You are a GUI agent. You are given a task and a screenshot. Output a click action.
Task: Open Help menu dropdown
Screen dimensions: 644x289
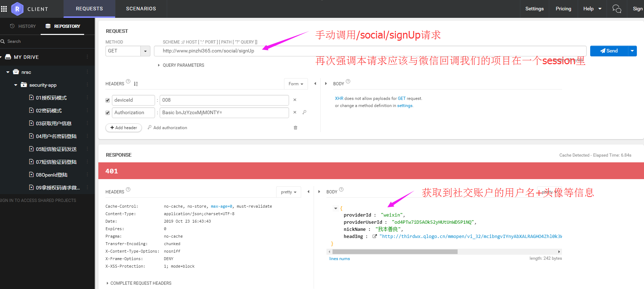coord(592,9)
